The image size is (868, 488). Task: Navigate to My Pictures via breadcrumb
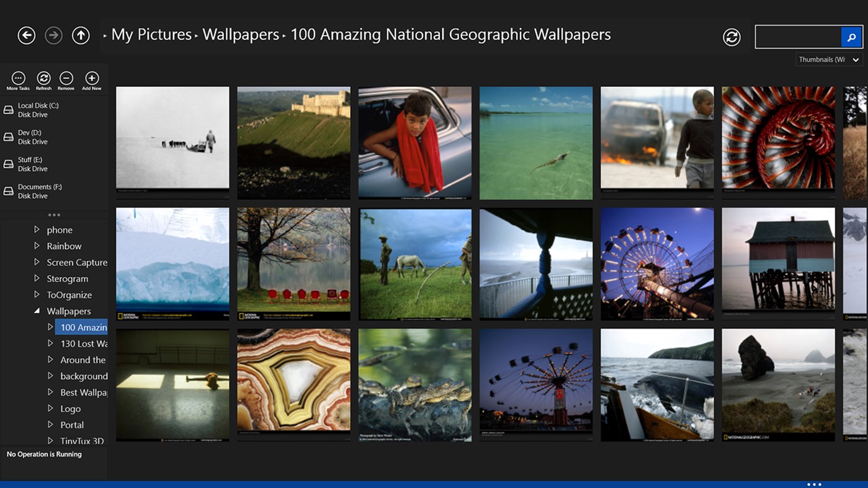click(151, 34)
